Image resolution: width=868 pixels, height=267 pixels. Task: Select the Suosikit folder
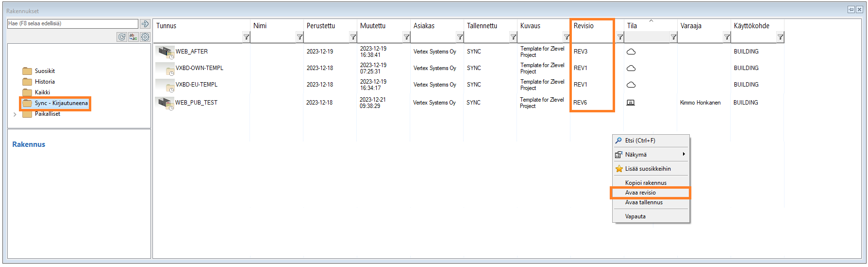point(45,71)
